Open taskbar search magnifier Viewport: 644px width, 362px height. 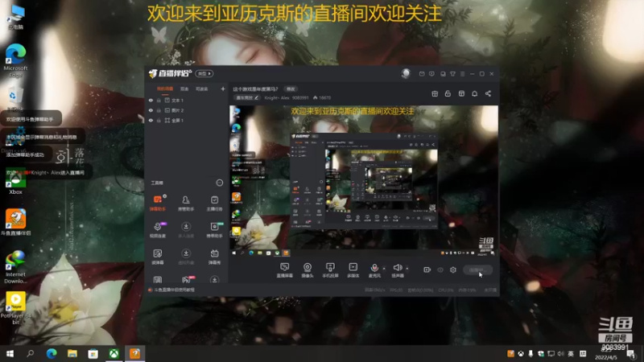31,353
